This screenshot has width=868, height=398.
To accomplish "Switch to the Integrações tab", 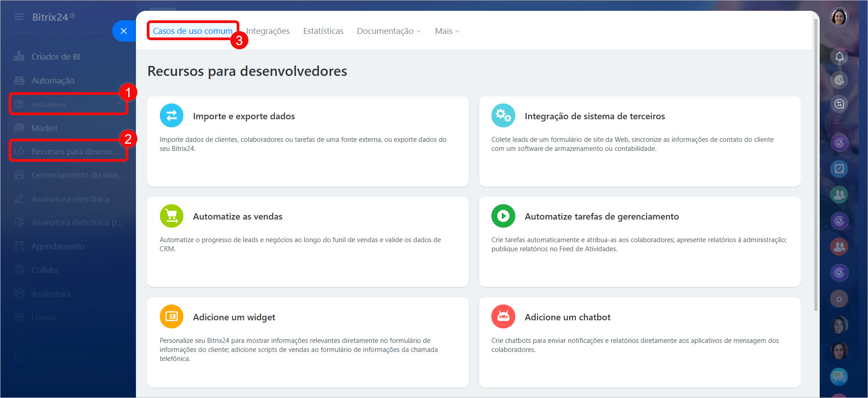I will pos(268,31).
